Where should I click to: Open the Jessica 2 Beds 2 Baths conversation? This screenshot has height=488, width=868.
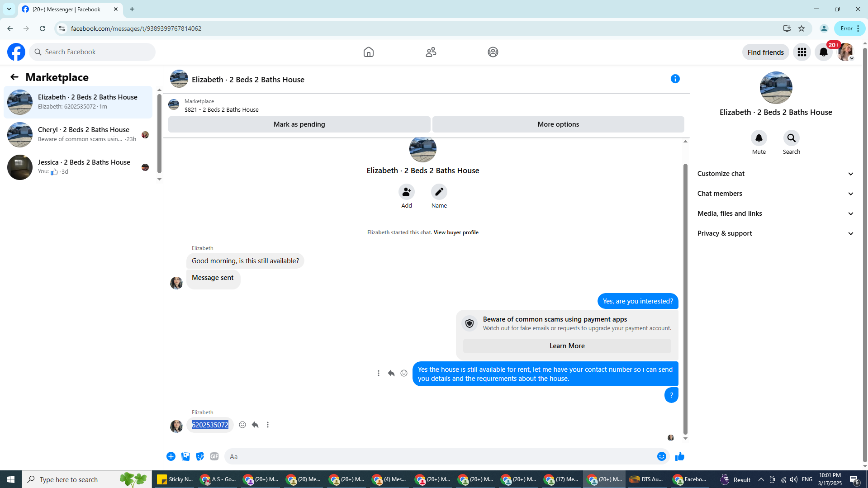78,167
